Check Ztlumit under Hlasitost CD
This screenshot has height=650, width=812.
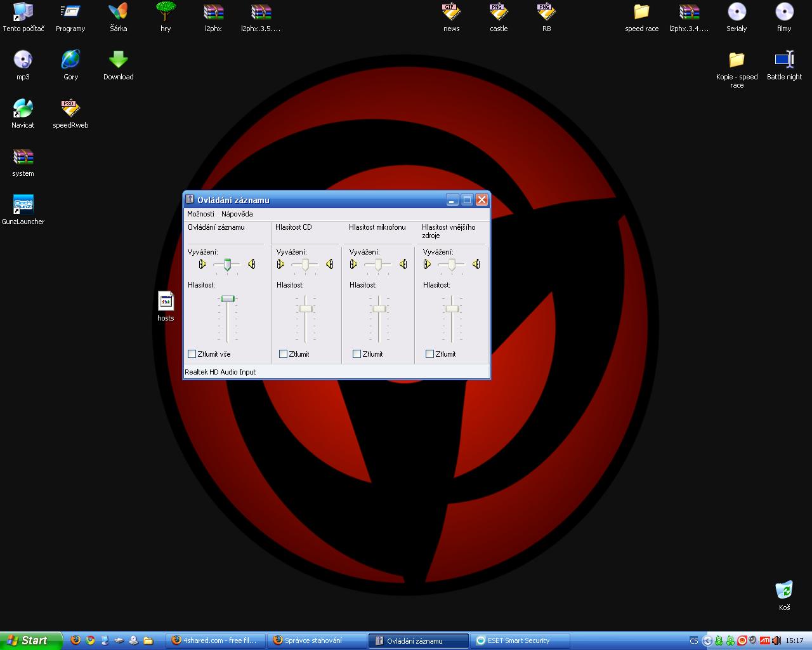tap(283, 354)
